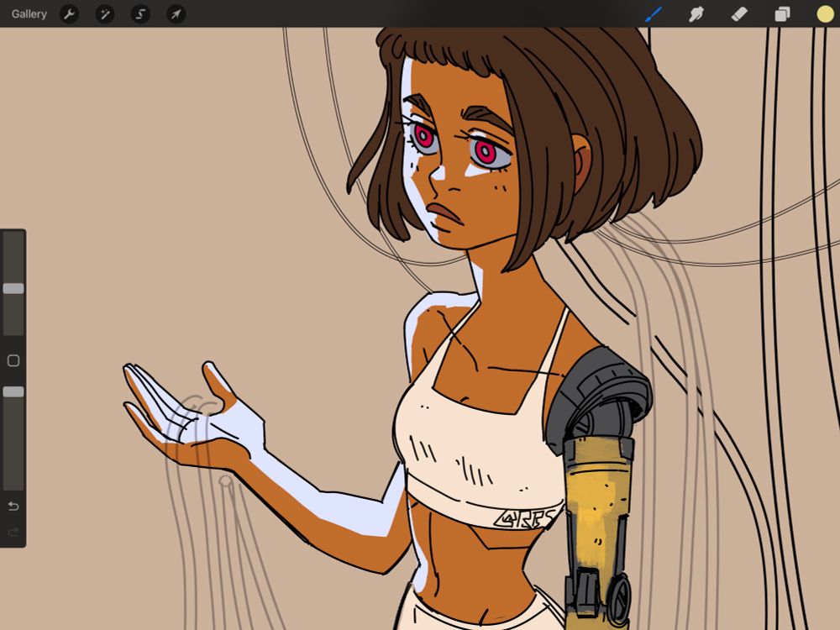Open the Brush Library for painting
Viewport: 840px width, 630px height.
(x=654, y=13)
